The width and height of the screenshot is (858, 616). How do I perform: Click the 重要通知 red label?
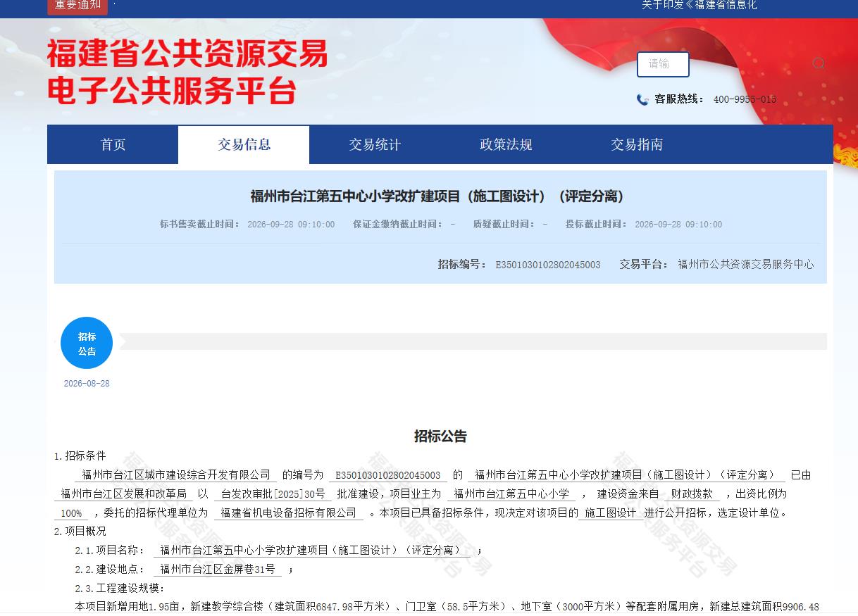click(x=77, y=6)
